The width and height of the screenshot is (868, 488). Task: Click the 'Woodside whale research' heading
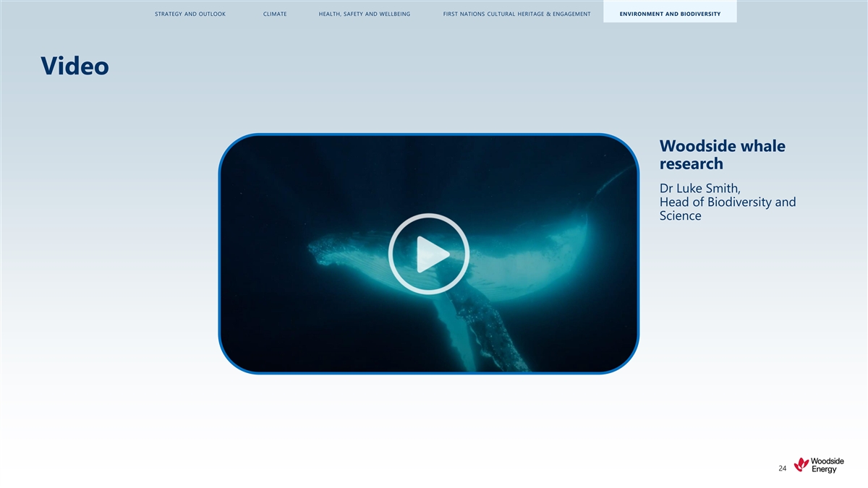722,155
